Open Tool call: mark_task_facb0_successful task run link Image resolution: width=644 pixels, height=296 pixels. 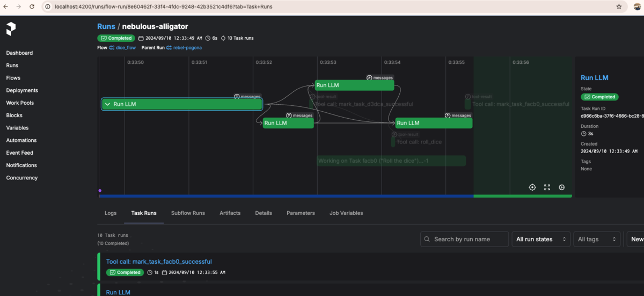click(x=159, y=262)
